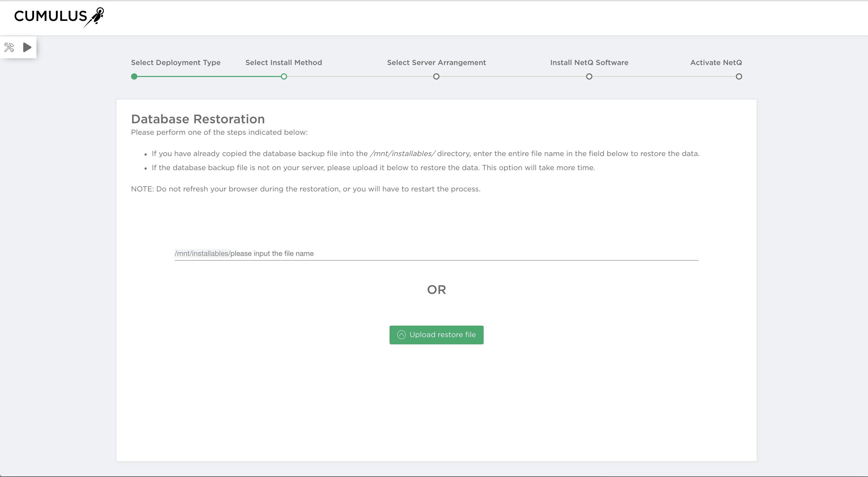Click the Activate NetQ step circle
The height and width of the screenshot is (477, 868).
pyautogui.click(x=739, y=76)
